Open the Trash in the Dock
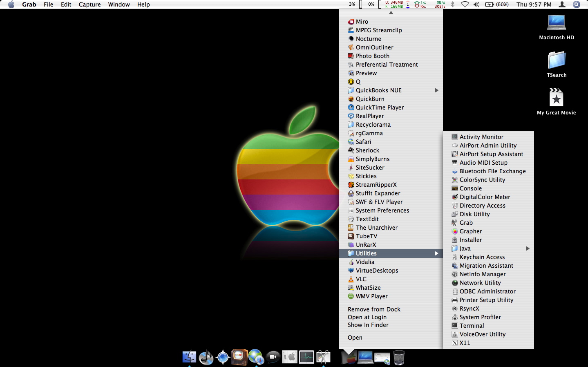Screen dimensions: 588x367 (399, 357)
